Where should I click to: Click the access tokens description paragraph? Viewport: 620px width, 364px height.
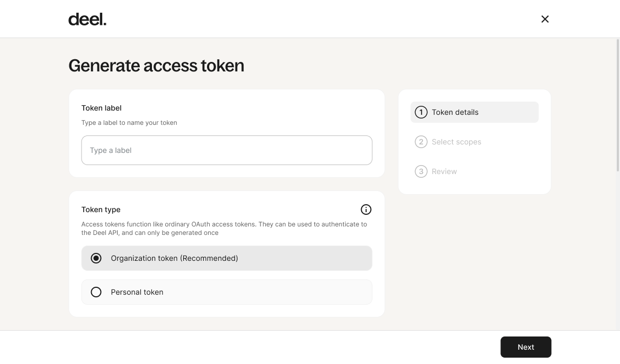point(224,228)
